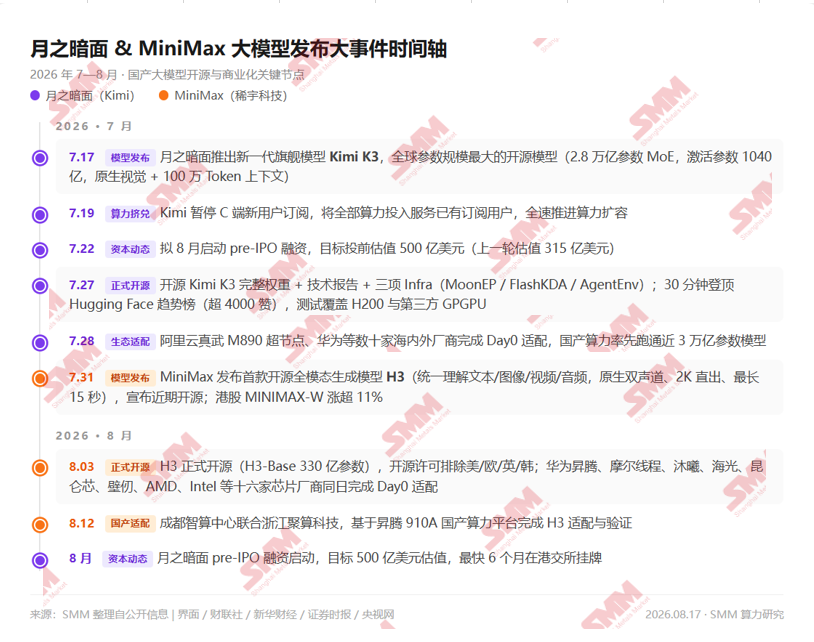Click the date '7.19'

tap(82, 213)
